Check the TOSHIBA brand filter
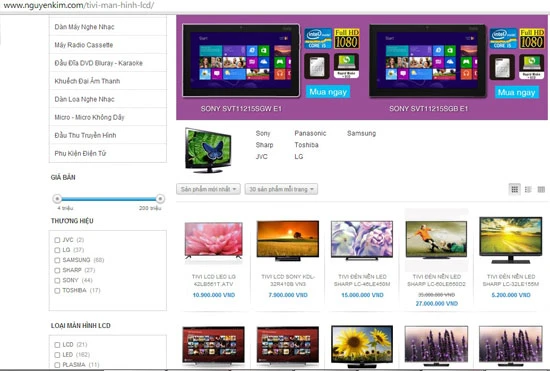550x371 pixels. (x=57, y=291)
